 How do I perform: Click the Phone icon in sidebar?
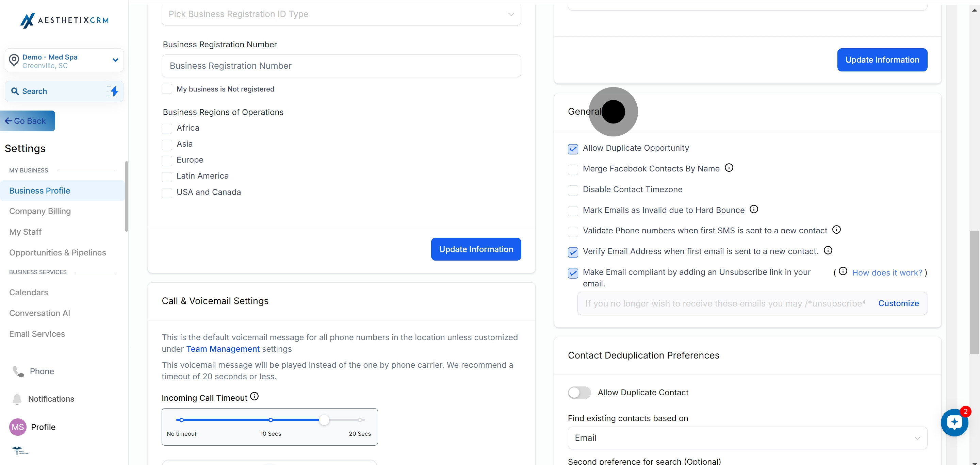[x=18, y=371]
